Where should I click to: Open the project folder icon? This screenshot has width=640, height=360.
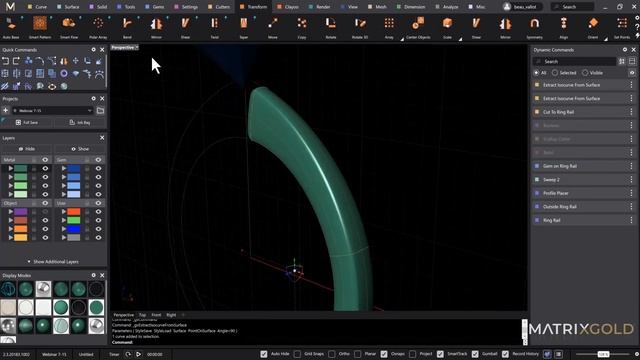tap(100, 111)
